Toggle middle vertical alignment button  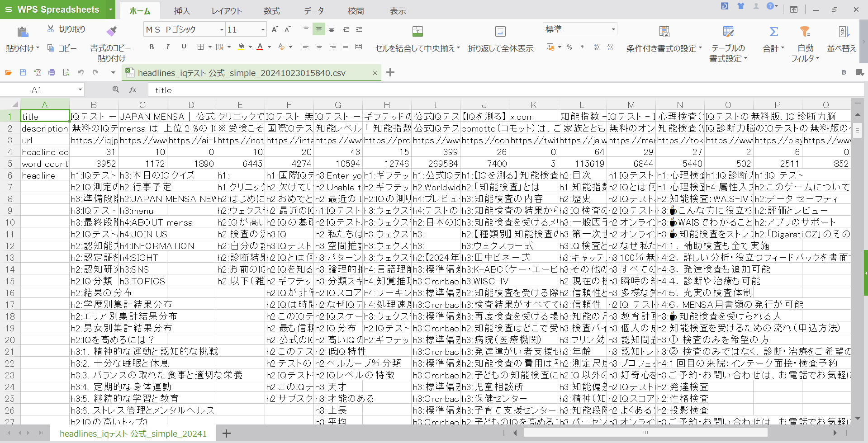point(319,29)
